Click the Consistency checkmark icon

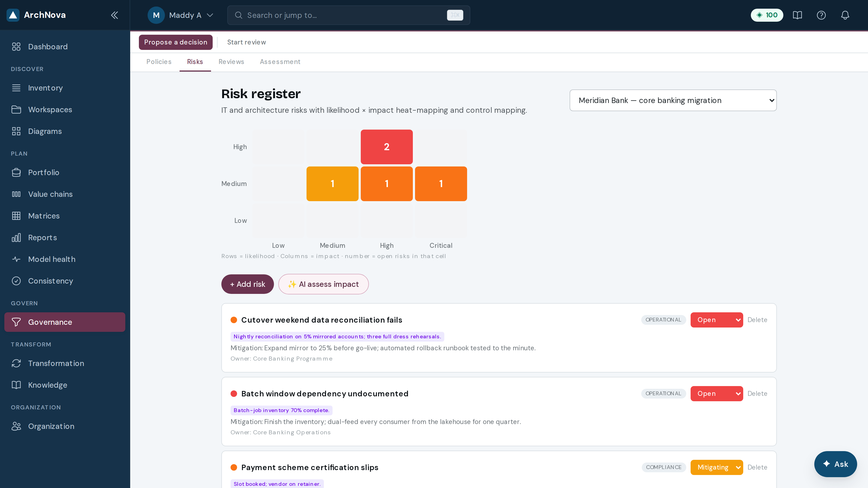click(16, 281)
